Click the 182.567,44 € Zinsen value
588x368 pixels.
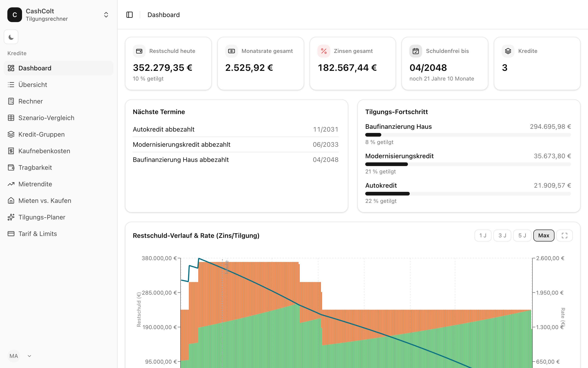[347, 68]
